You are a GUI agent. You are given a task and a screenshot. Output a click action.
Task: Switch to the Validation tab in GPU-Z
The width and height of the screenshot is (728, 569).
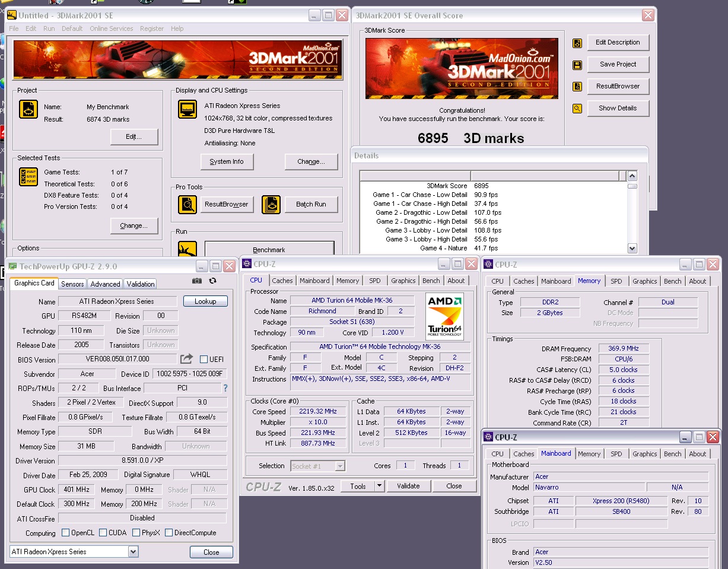(x=141, y=284)
